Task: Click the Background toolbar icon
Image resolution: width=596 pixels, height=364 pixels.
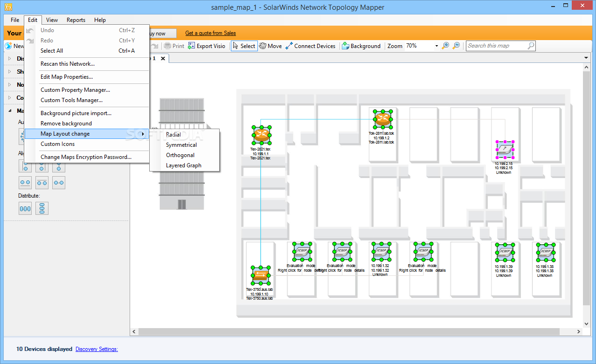Action: (x=346, y=46)
